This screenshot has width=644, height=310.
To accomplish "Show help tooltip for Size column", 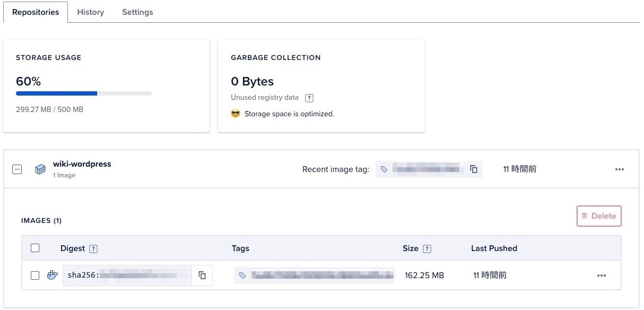I will pyautogui.click(x=427, y=248).
